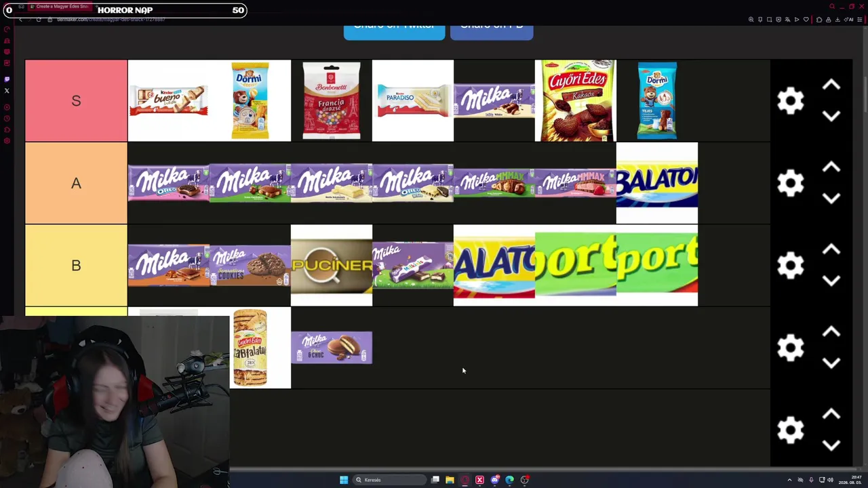The image size is (868, 488).
Task: Open File Explorer from the taskbar
Action: tap(450, 480)
